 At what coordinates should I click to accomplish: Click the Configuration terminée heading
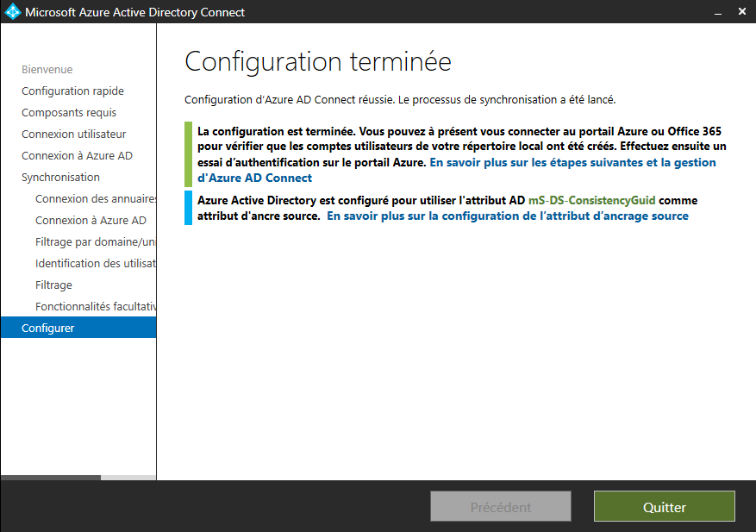coord(318,62)
